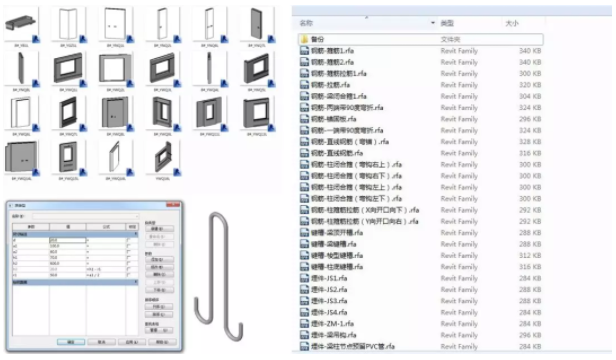Click the 修改 parameter button
Screen dimensions: 616x360
pyautogui.click(x=160, y=267)
